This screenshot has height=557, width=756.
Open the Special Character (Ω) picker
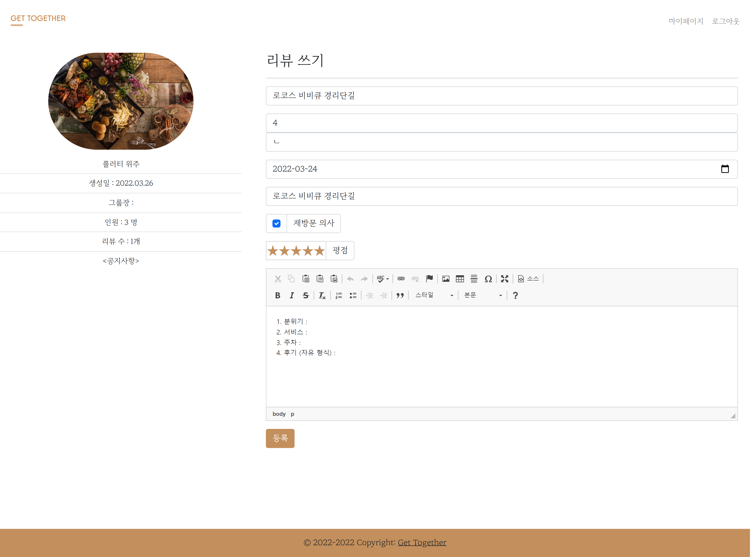coord(488,278)
